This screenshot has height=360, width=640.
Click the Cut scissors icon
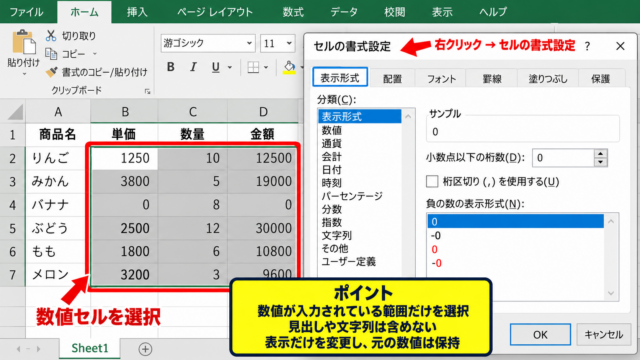pyautogui.click(x=51, y=36)
